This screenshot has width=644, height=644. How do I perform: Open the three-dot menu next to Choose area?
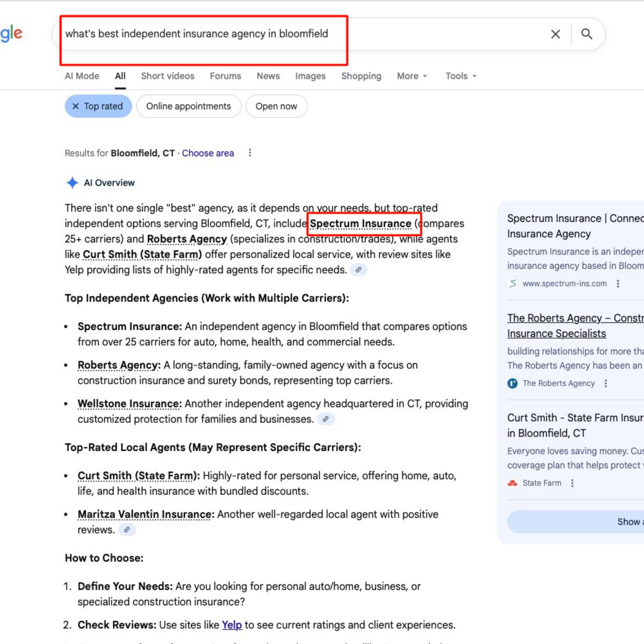click(250, 153)
